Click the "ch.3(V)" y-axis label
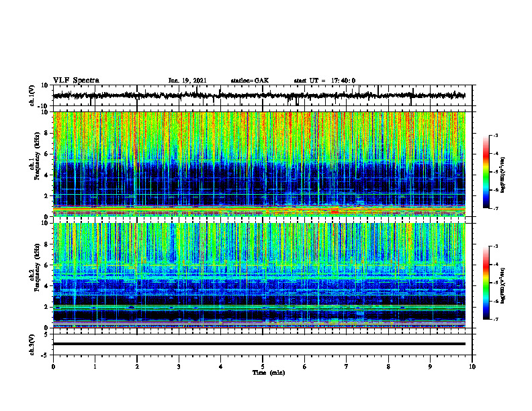Viewport: 532px width, 411px height. tap(32, 345)
